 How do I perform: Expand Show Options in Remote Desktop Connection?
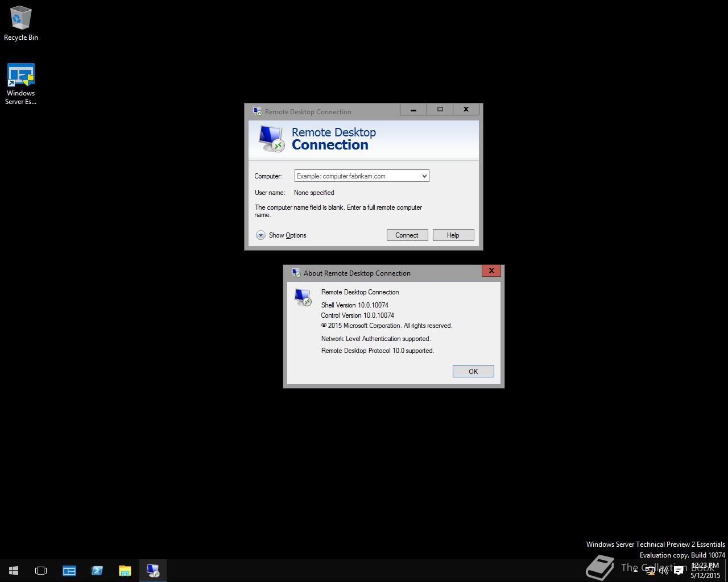(281, 235)
